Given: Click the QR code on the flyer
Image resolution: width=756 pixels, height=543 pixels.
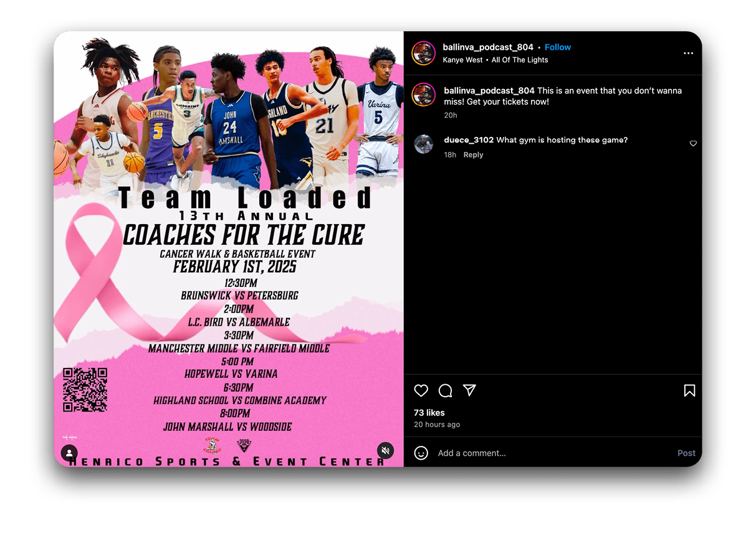Looking at the screenshot, I should (x=85, y=390).
